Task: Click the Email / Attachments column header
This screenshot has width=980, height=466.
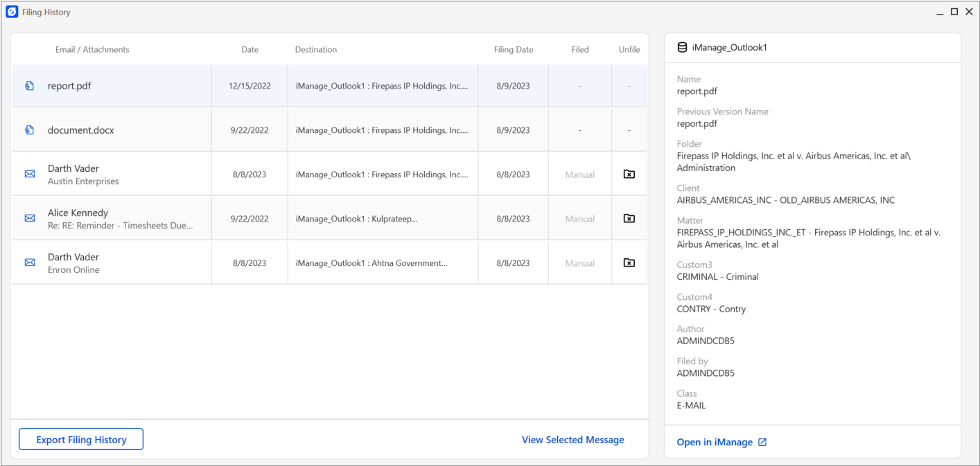Action: [x=92, y=49]
